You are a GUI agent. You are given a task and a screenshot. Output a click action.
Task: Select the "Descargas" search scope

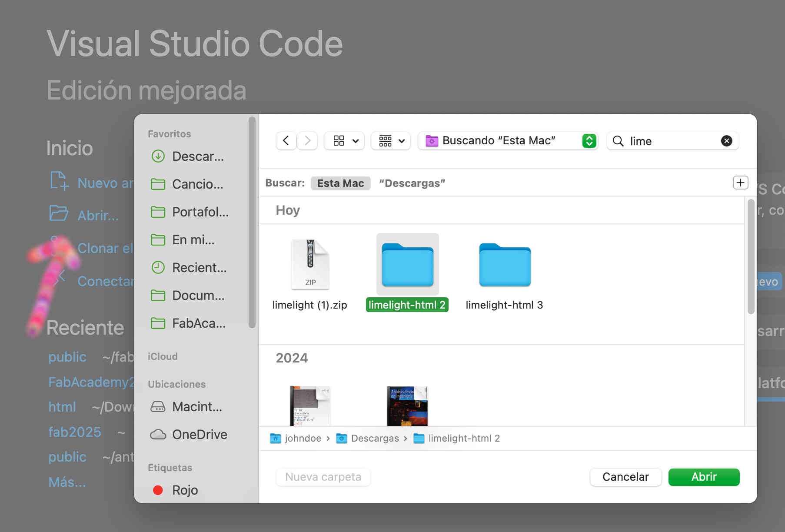(412, 183)
